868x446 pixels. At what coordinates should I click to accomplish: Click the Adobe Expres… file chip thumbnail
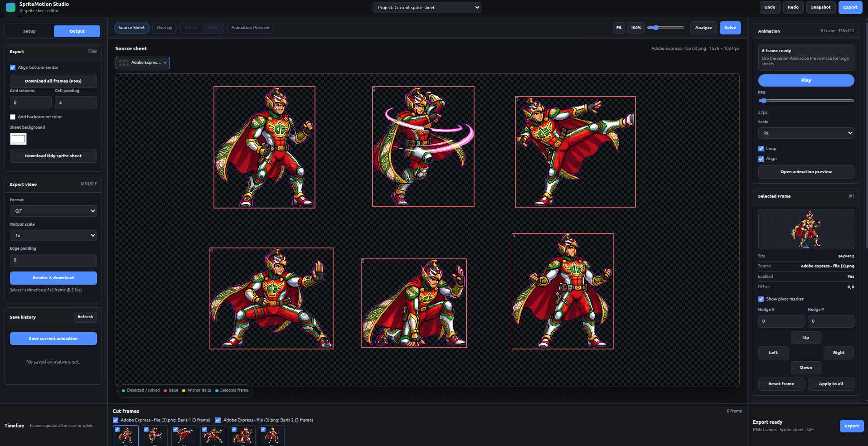123,63
